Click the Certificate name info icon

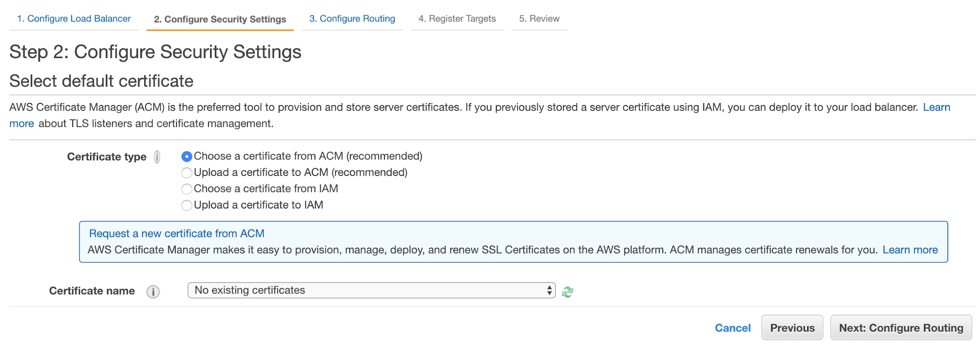(x=153, y=292)
